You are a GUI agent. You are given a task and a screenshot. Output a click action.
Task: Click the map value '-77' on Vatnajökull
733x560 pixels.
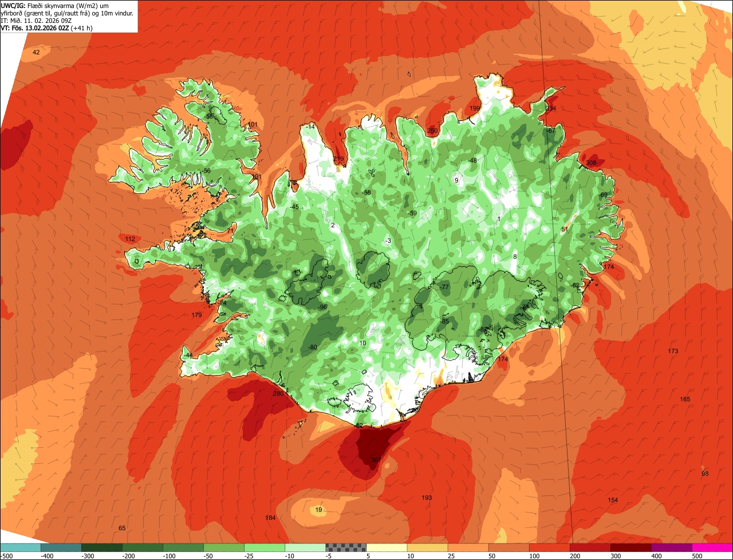(x=444, y=287)
